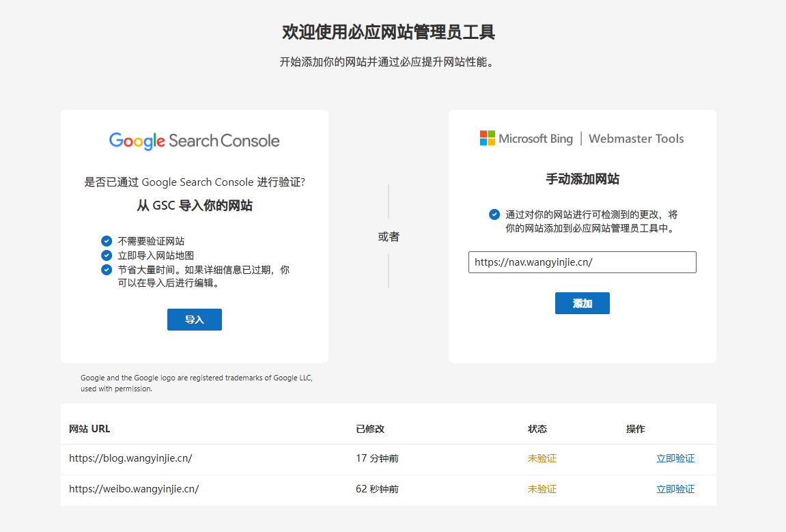The image size is (786, 532).
Task: Click the Webmaster Tools logo text
Action: pyautogui.click(x=636, y=139)
